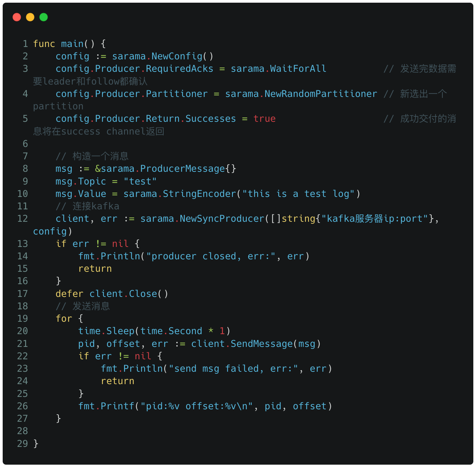Click 'NewRandomPartitioner' on line 4
476x467 pixels.
point(321,94)
